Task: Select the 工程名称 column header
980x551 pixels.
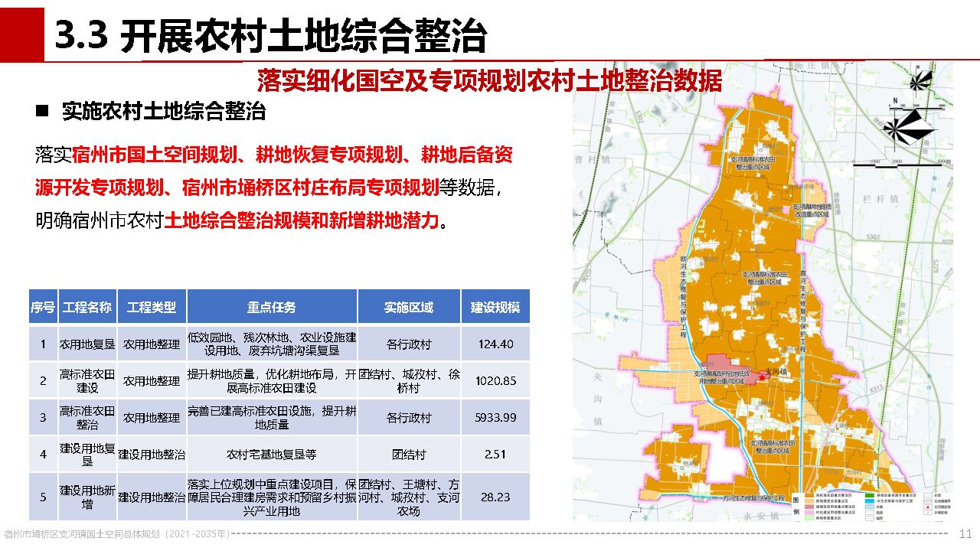Action: click(87, 308)
